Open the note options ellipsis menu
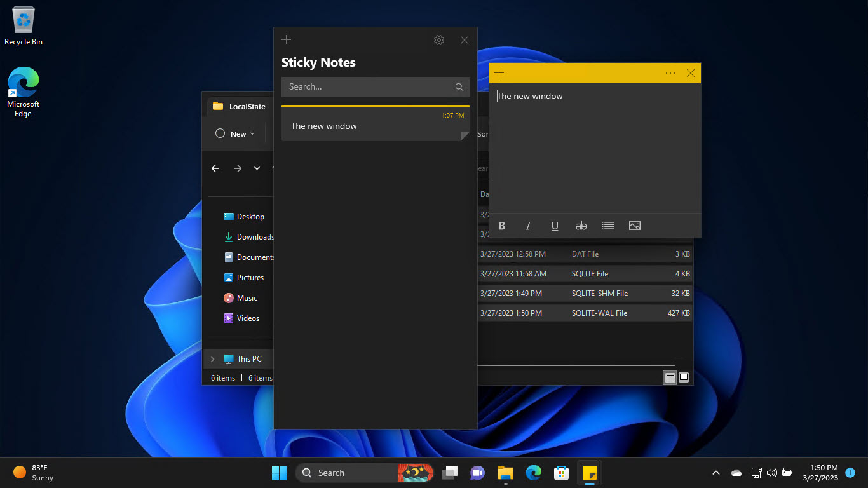868x488 pixels. [670, 72]
